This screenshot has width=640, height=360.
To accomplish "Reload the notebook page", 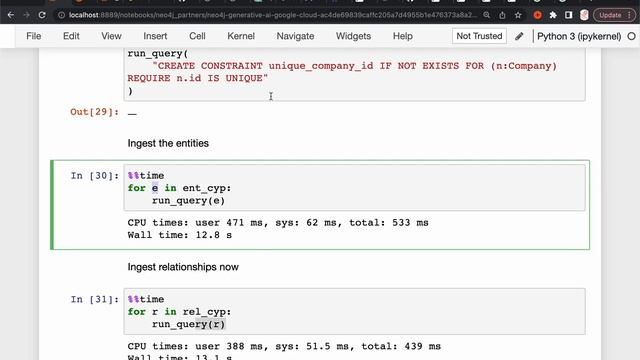I will click(42, 15).
